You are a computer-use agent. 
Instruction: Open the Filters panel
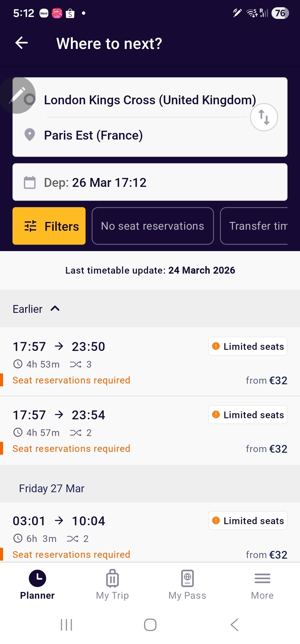pyautogui.click(x=49, y=226)
